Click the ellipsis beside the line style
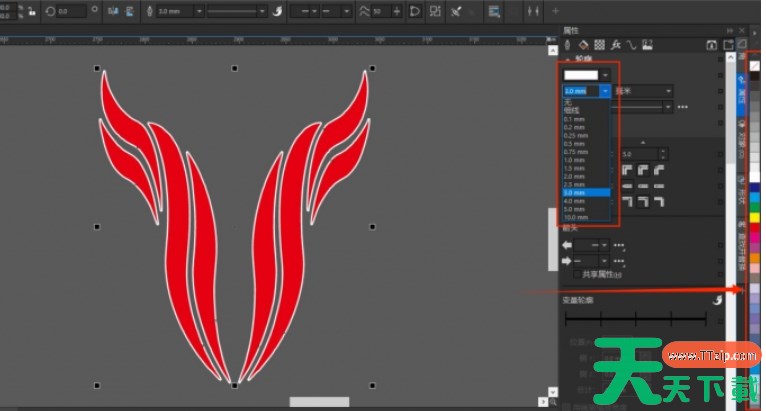This screenshot has height=411, width=766. (x=683, y=107)
